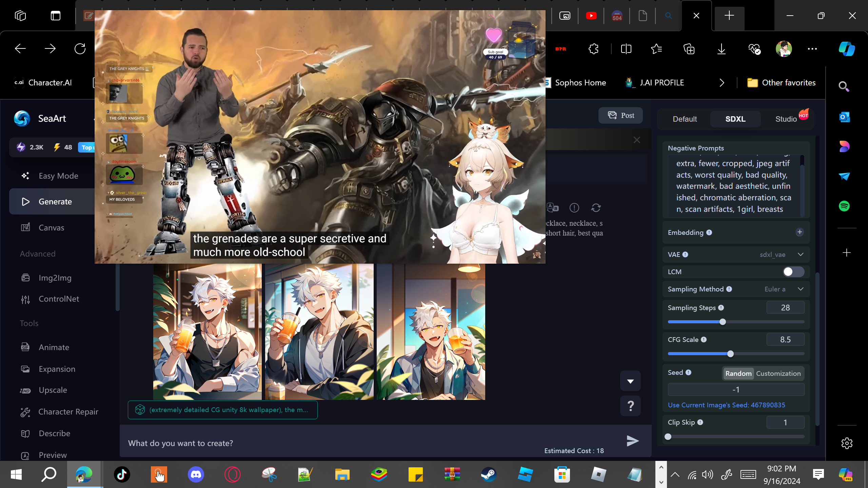Viewport: 868px width, 488px height.
Task: Click the prompt info circle icon
Action: pyautogui.click(x=574, y=208)
